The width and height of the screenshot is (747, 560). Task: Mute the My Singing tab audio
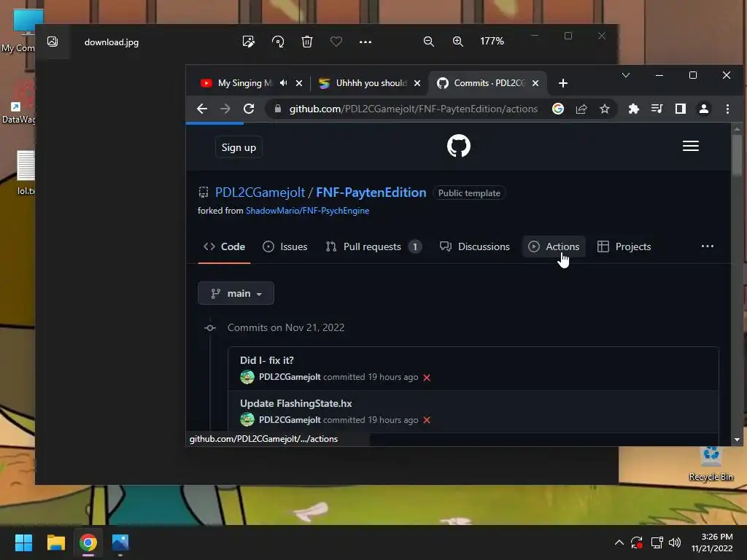click(284, 83)
